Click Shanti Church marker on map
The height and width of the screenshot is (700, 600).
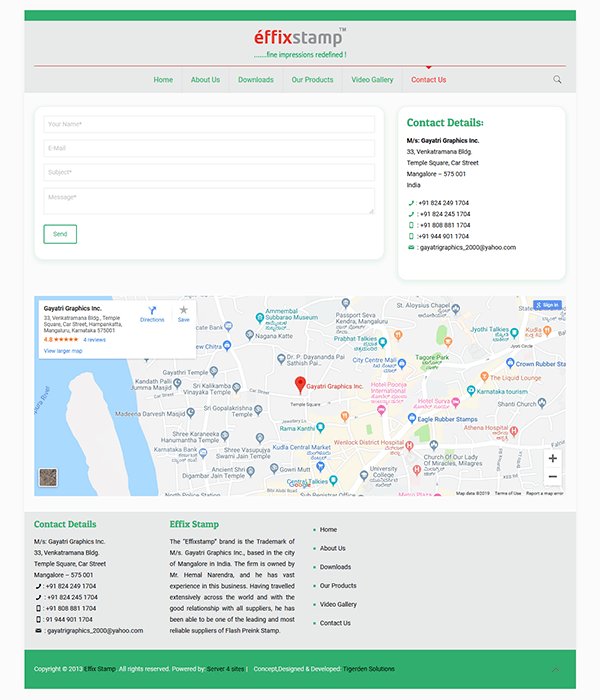point(542,403)
